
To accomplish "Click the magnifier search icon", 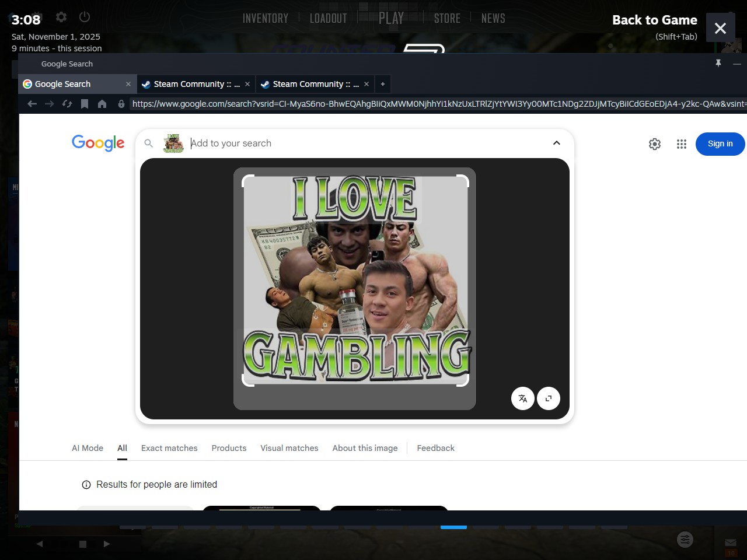I will click(149, 143).
